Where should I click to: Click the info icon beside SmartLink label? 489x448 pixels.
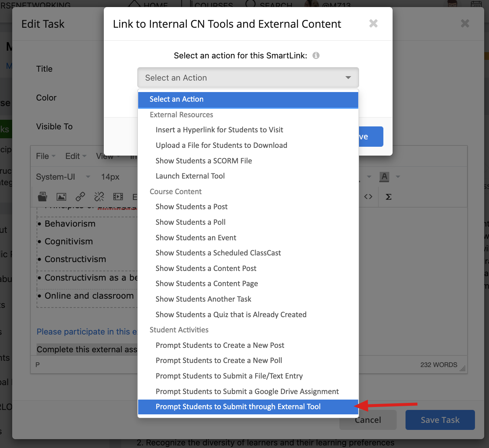pyautogui.click(x=316, y=55)
